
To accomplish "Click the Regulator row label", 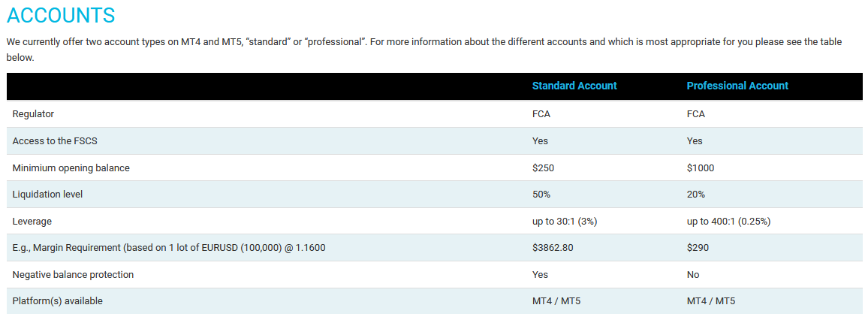I will tap(33, 114).
